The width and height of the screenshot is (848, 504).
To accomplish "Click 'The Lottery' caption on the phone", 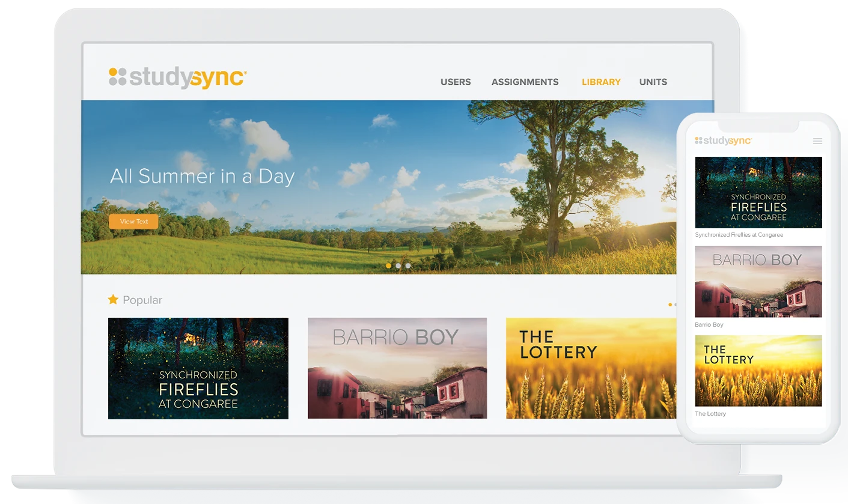I will [710, 414].
